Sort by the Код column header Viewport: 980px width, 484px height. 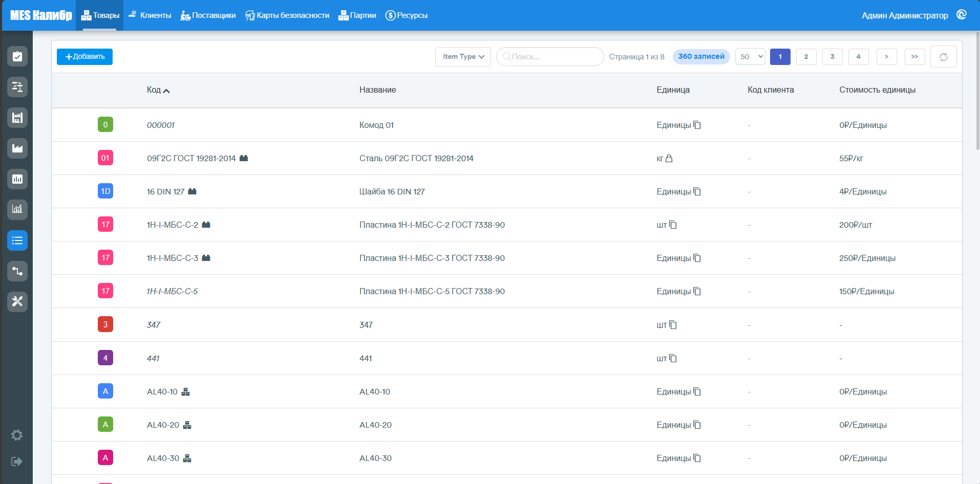[158, 90]
